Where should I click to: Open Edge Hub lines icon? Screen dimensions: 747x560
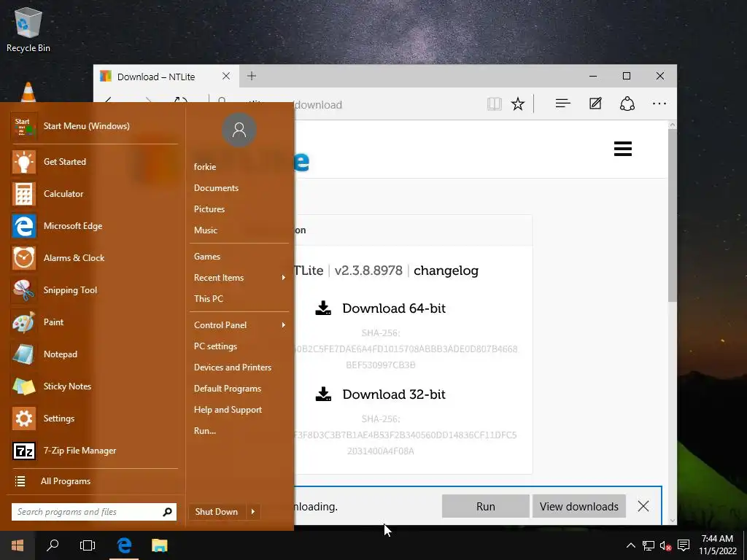click(562, 104)
